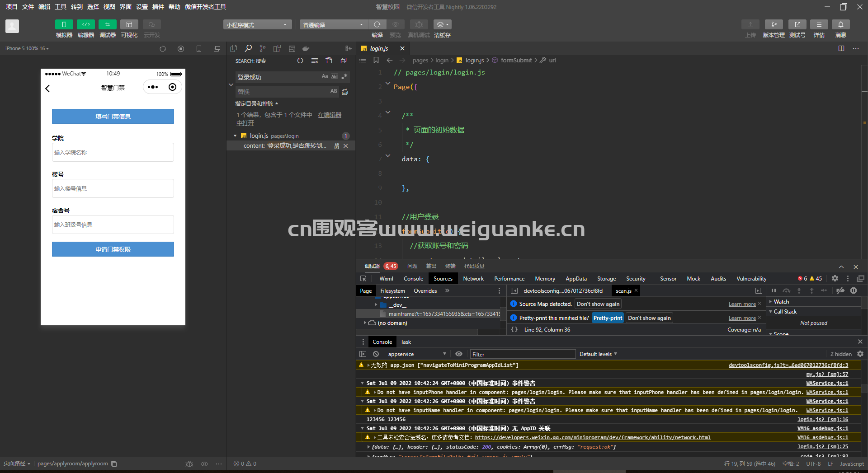
Task: Toggle the simulator panel button
Action: [x=64, y=24]
